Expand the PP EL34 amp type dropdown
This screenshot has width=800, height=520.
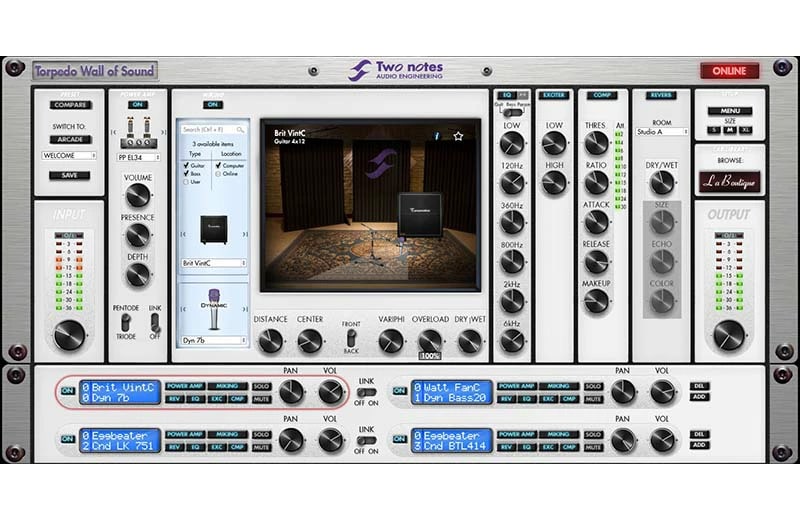click(x=138, y=156)
